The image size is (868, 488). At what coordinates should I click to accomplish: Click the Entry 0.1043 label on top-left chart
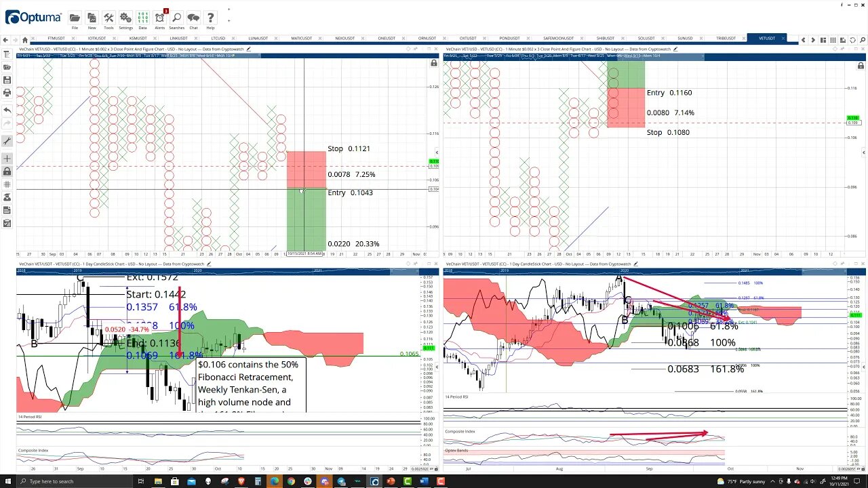pyautogui.click(x=350, y=192)
